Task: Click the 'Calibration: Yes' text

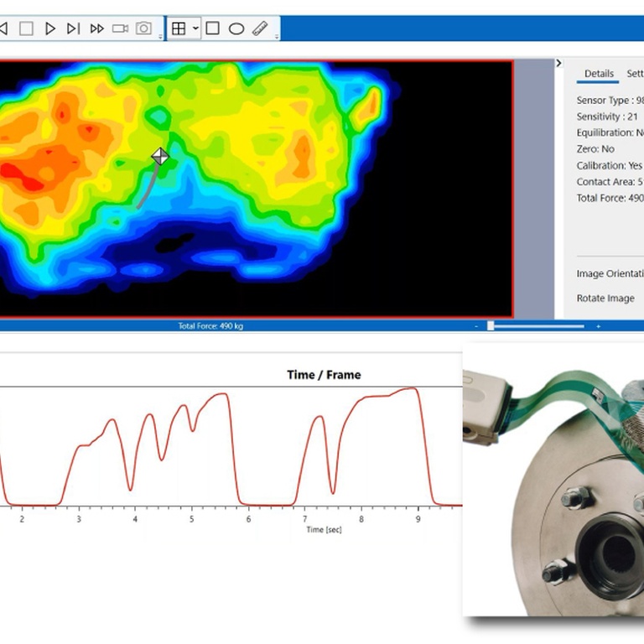Action: click(x=609, y=165)
